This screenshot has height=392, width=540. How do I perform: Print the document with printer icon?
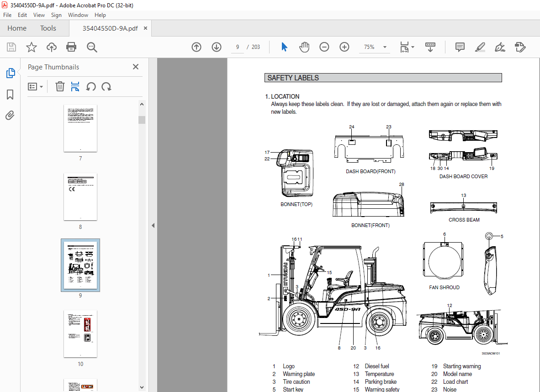(x=71, y=47)
